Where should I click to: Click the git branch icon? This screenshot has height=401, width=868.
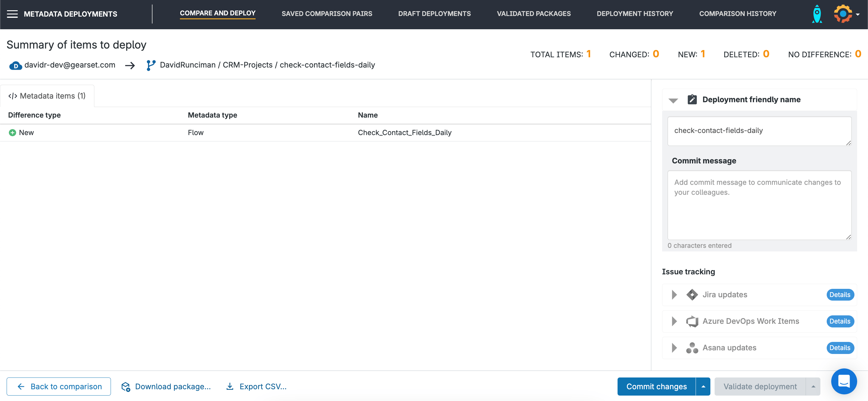pyautogui.click(x=151, y=65)
